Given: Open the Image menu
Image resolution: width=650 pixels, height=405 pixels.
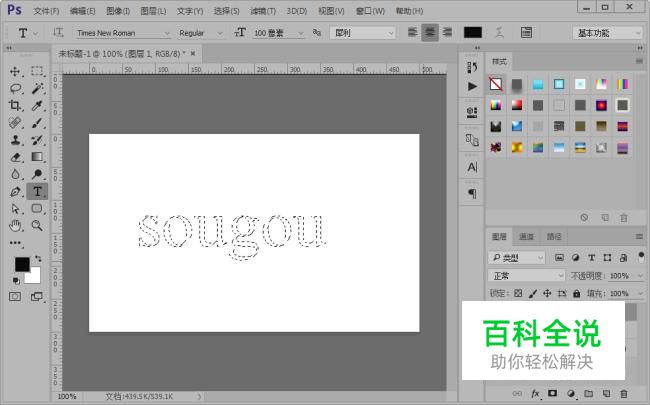Looking at the screenshot, I should 118,11.
